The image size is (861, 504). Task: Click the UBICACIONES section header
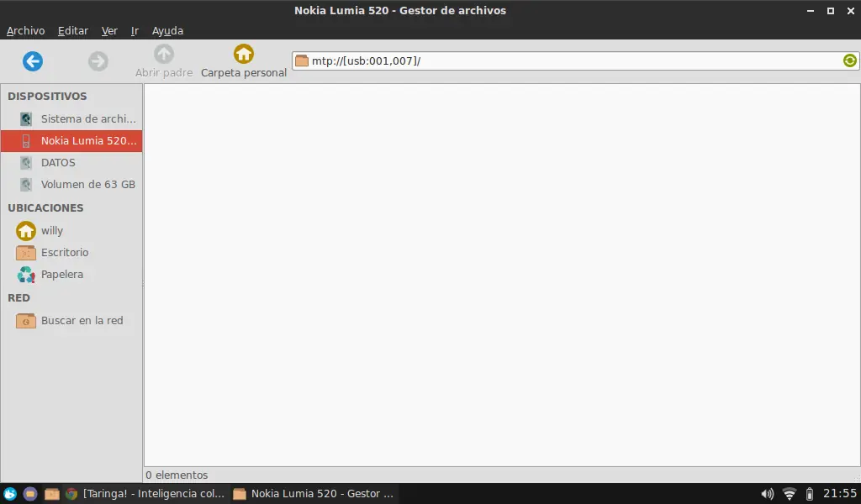(45, 207)
